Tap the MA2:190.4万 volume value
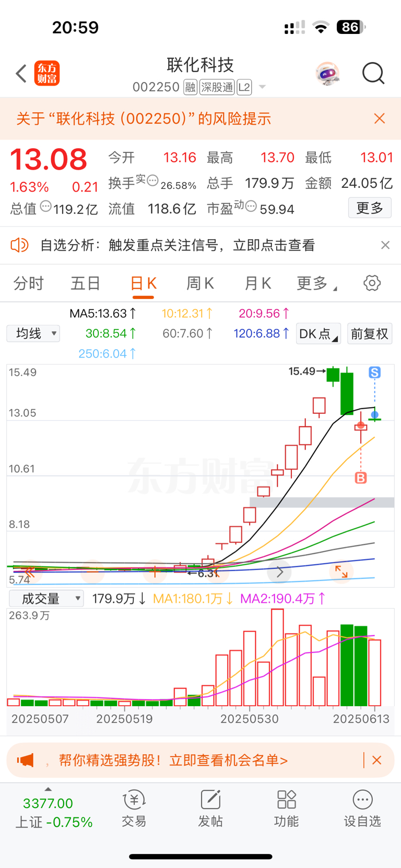The image size is (401, 868). pos(282,599)
